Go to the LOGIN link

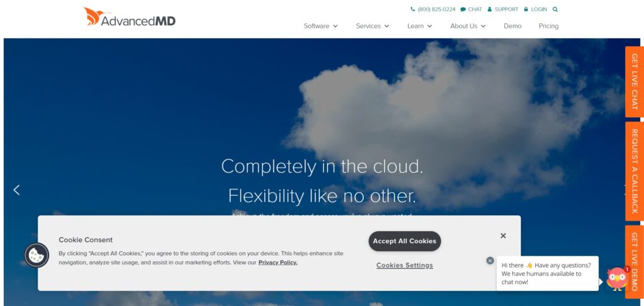[x=535, y=9]
